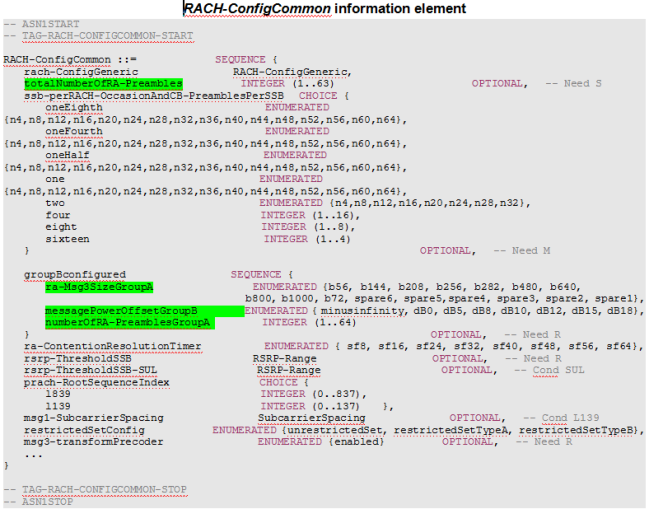Select the 'prach-RootSequenceIndex' field name

[97, 382]
